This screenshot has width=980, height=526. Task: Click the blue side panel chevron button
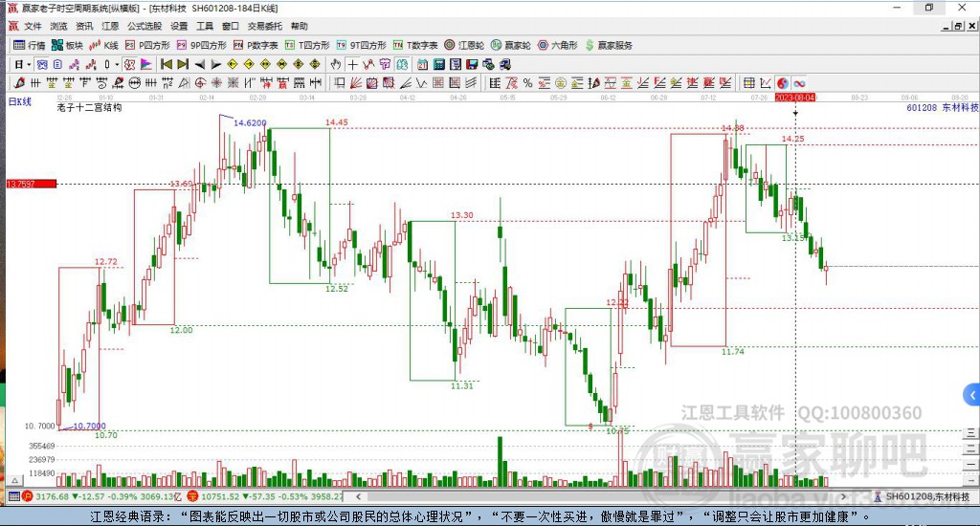tap(971, 395)
